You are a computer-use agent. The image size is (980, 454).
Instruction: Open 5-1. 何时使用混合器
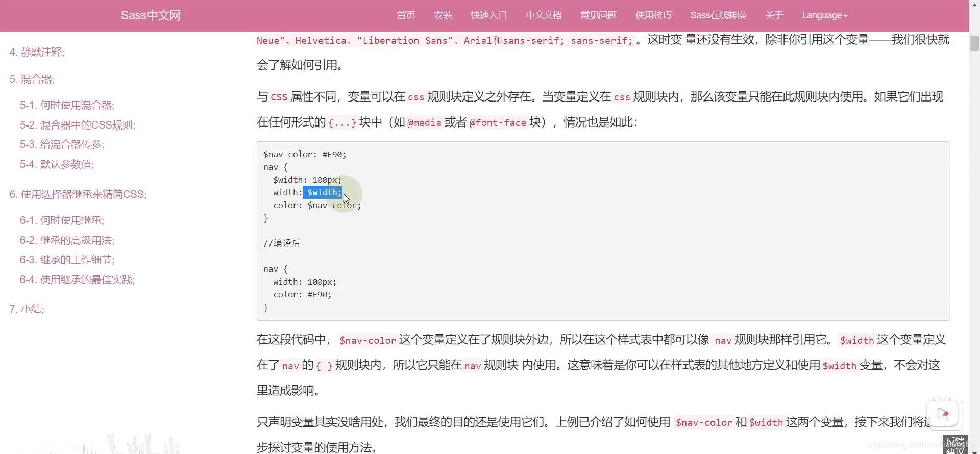(x=67, y=105)
